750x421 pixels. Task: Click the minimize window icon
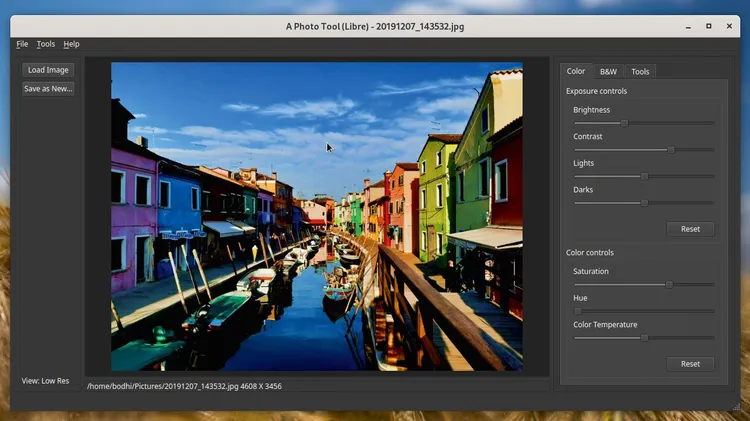click(x=689, y=25)
